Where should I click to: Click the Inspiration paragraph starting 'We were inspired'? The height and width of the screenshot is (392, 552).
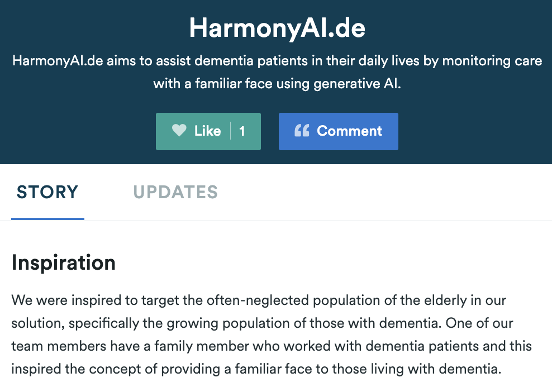pyautogui.click(x=272, y=334)
